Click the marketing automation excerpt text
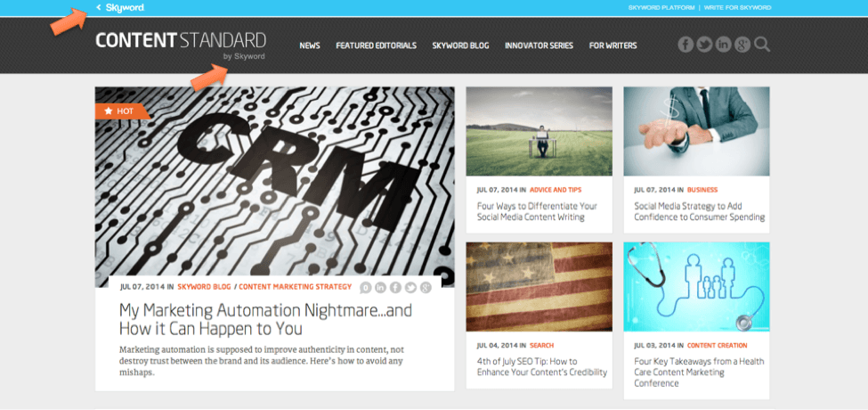868x410 pixels. point(261,361)
